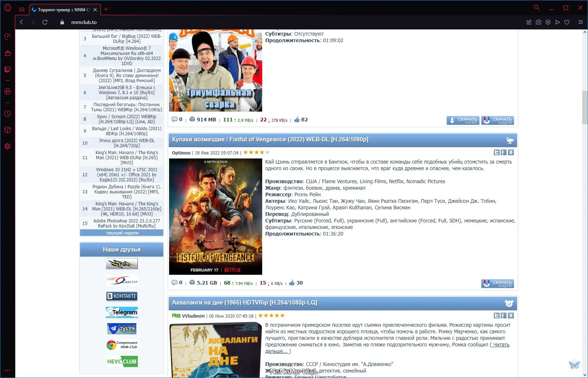Viewport: 588px width, 378px height.
Task: Open Microsoft Windows 7 Максимальная entry
Action: 127,56
